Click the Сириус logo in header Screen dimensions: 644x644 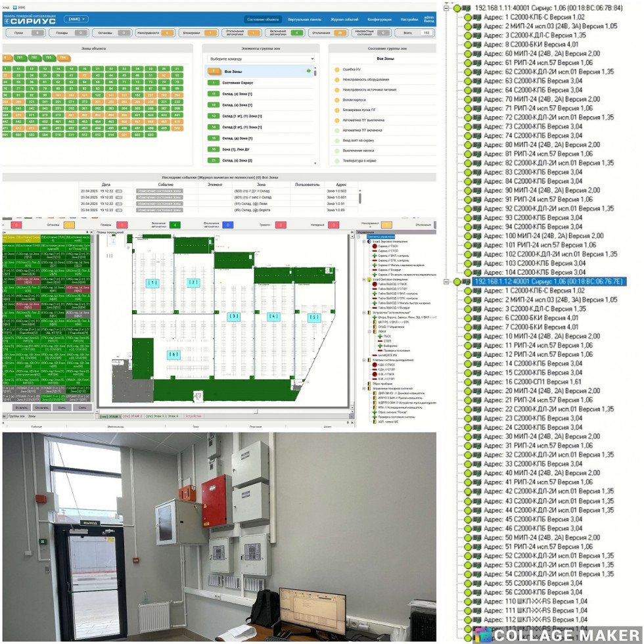click(x=32, y=20)
